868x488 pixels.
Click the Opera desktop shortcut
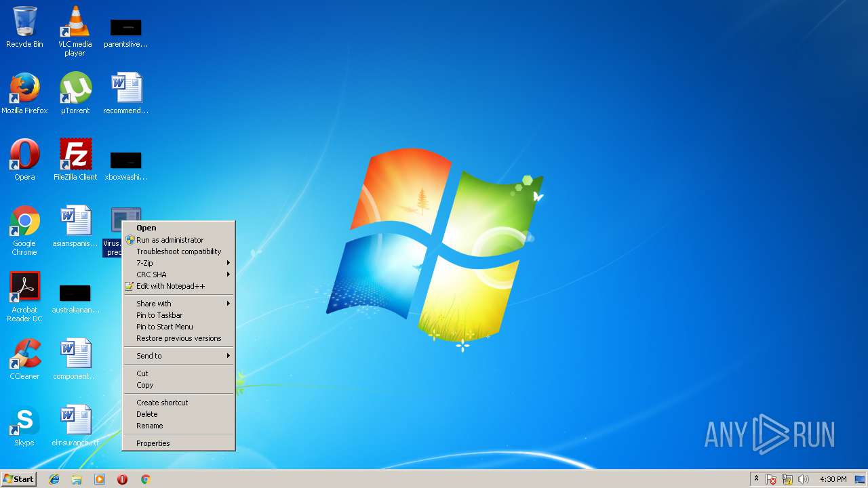[x=24, y=160]
